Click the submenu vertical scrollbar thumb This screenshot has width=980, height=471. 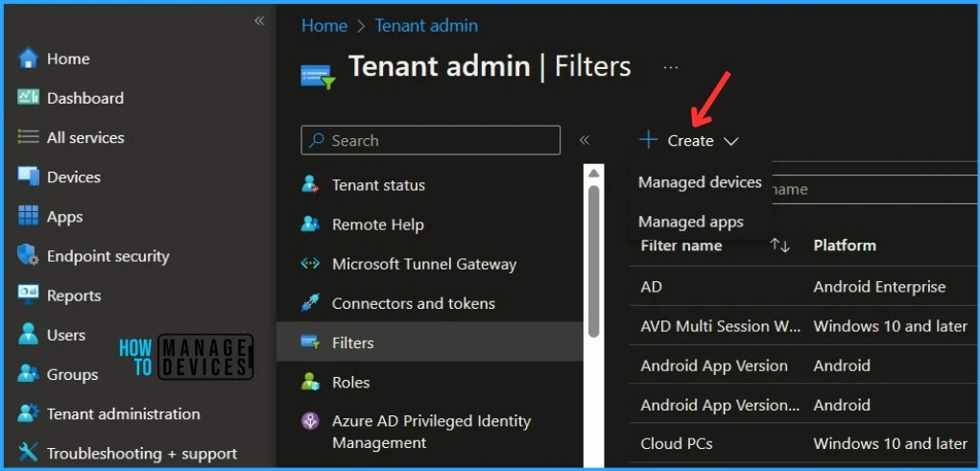(x=594, y=261)
